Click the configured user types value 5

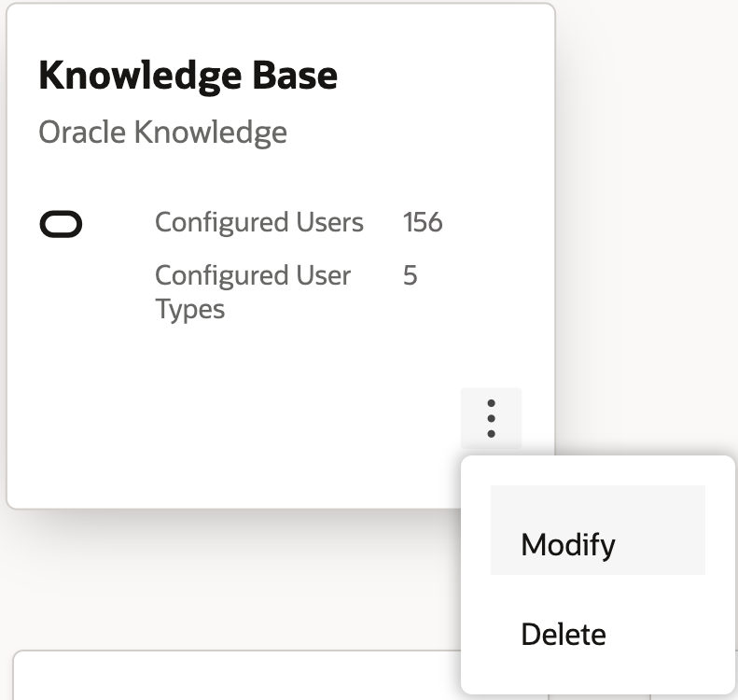point(410,276)
